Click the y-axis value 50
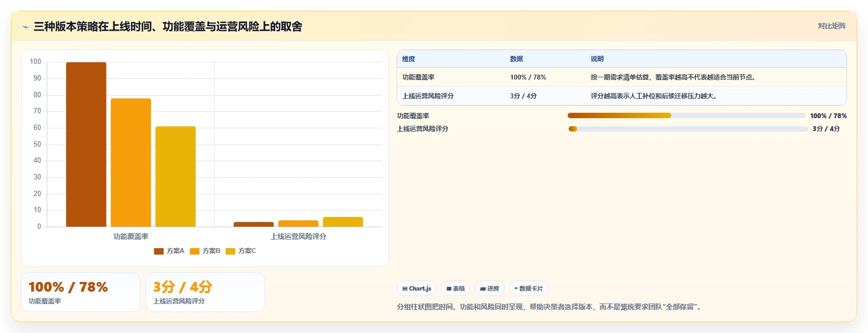The height and width of the screenshot is (333, 868). coord(37,144)
